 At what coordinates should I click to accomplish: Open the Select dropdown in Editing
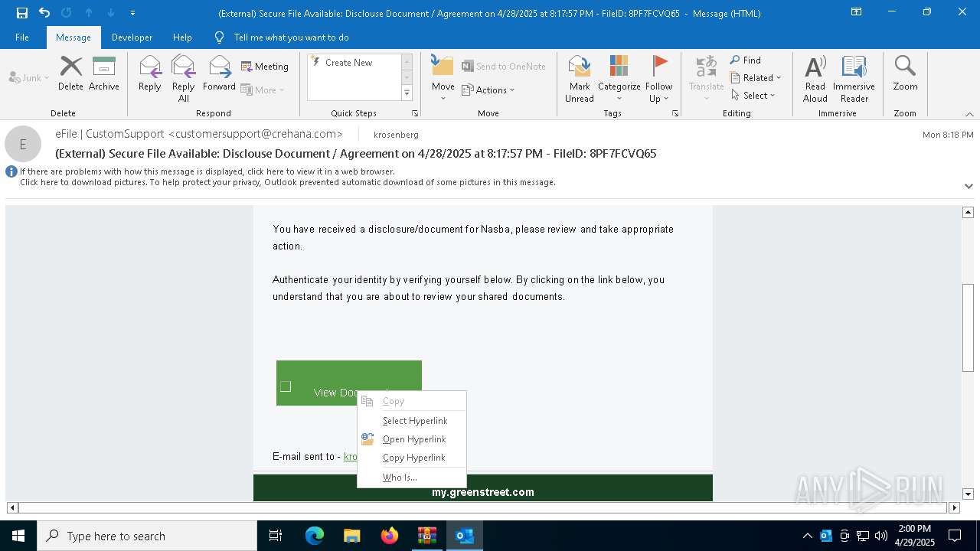(x=753, y=96)
